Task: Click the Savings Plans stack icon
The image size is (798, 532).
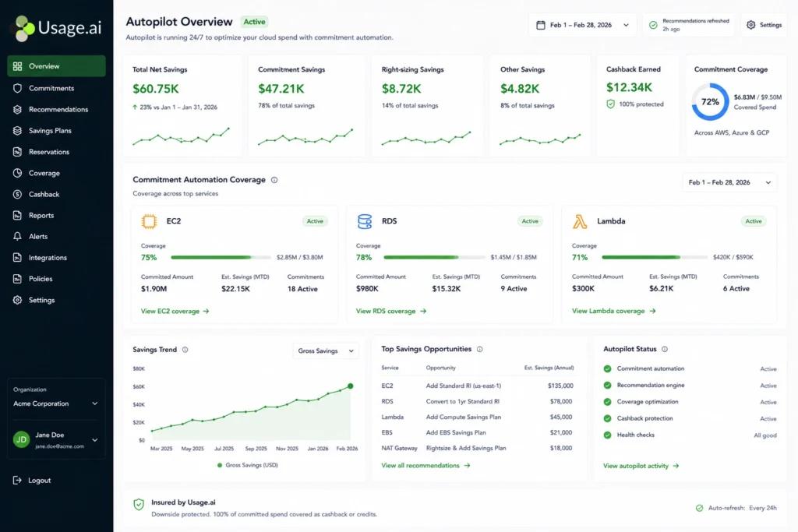Action: coord(17,131)
